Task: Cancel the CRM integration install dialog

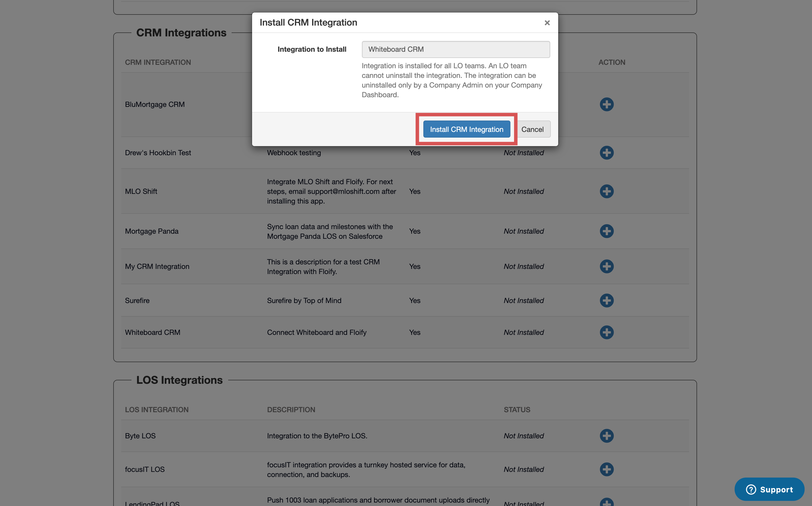Action: tap(532, 129)
